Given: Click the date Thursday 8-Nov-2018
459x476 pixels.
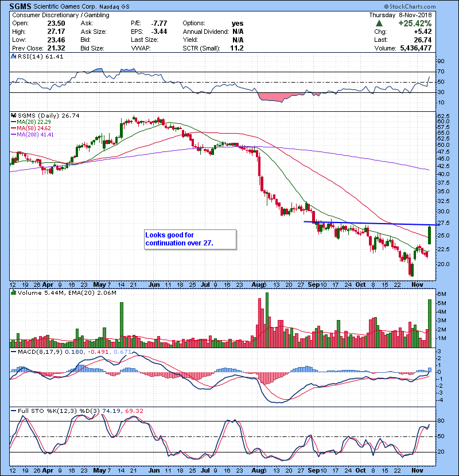Looking at the screenshot, I should pos(400,15).
